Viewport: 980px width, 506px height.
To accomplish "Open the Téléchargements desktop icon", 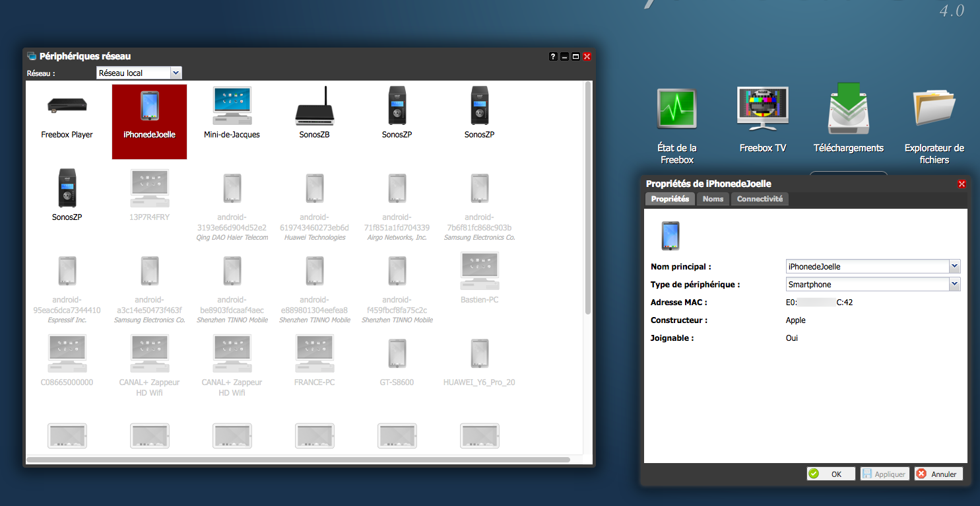I will (848, 110).
